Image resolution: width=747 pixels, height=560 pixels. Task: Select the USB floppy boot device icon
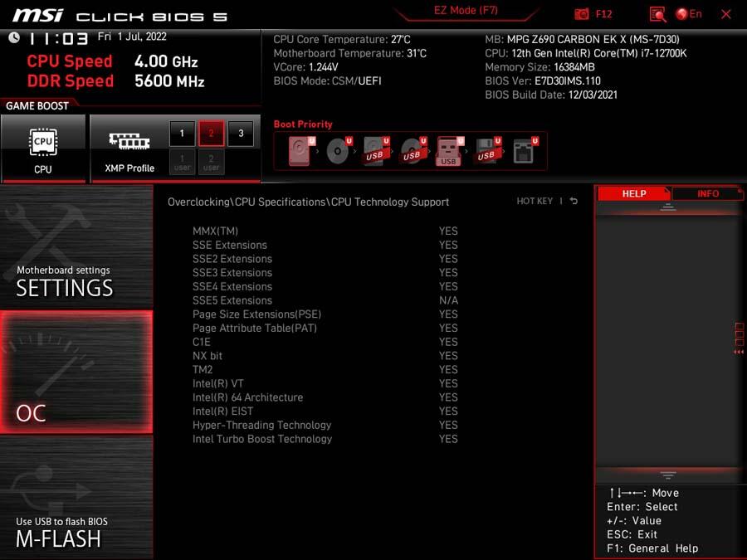(x=488, y=151)
